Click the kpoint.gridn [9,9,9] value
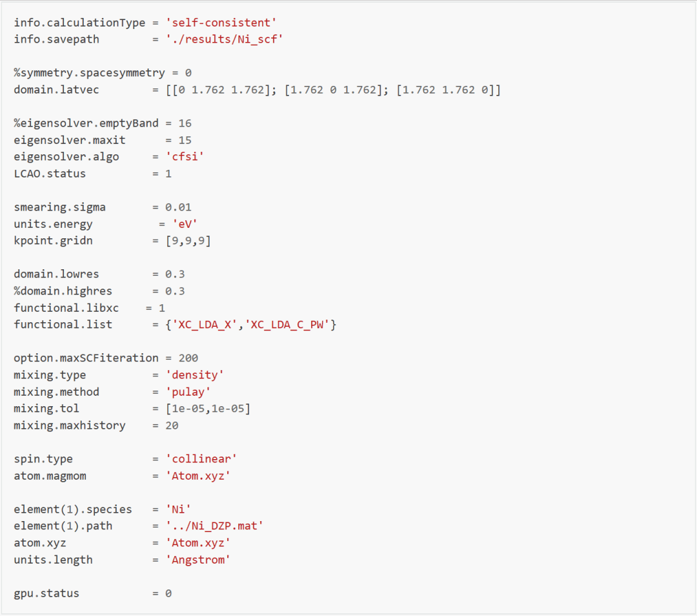Image resolution: width=697 pixels, height=616 pixels. 188,241
